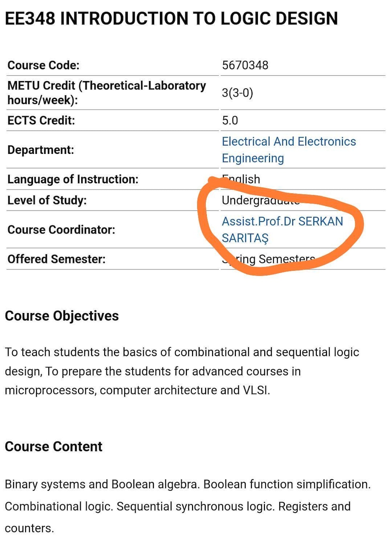Viewport: 392px width, 545px height.
Task: Select the "Course Coordinator:" label
Action: 61,230
